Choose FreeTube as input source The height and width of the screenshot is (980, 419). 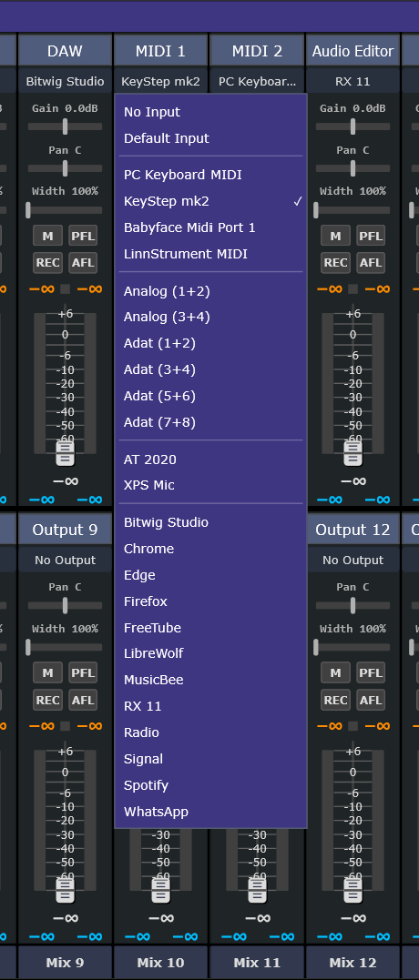[x=210, y=628]
